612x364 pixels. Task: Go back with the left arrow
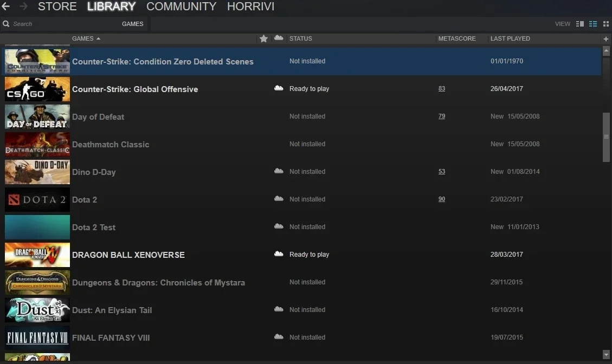pos(6,6)
